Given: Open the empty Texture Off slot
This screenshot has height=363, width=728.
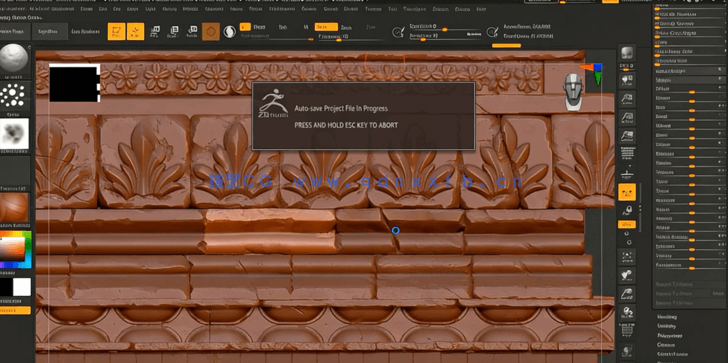Looking at the screenshot, I should [x=14, y=172].
